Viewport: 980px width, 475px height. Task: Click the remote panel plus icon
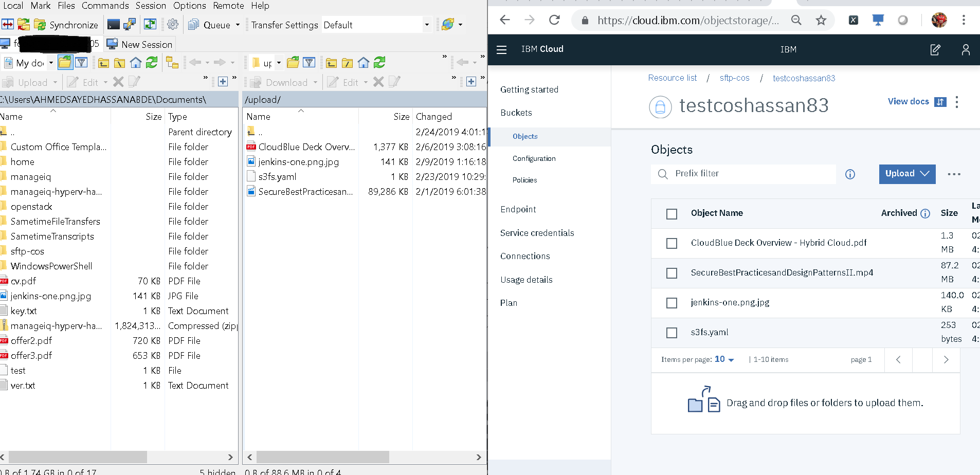471,81
